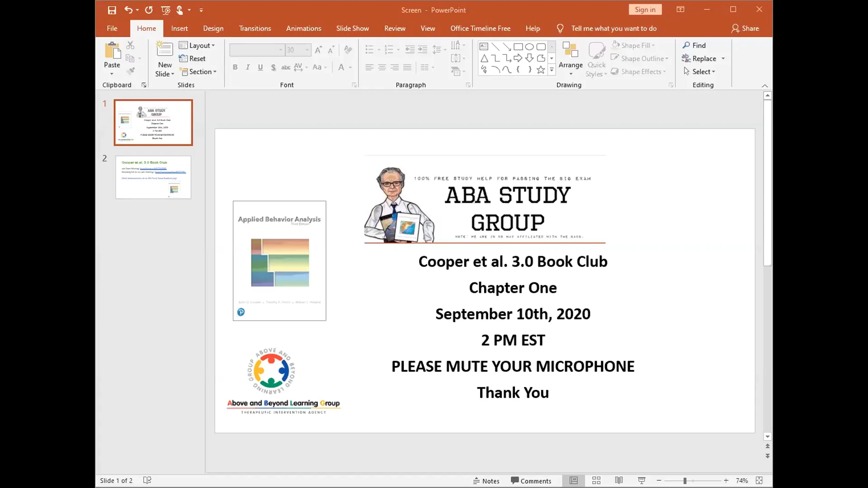Click the Sign in button
The height and width of the screenshot is (488, 868).
(645, 9)
